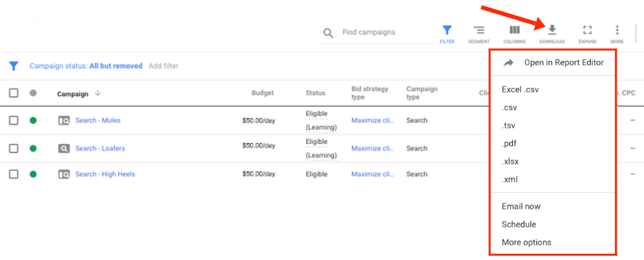Click Eligible status for Search - High Heels
Screen dimensions: 644x260
pyautogui.click(x=316, y=174)
